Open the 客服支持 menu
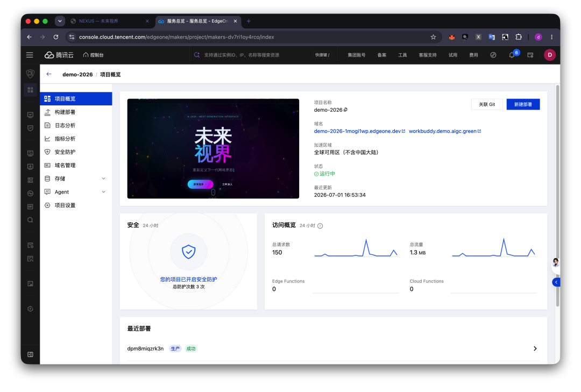 pyautogui.click(x=428, y=55)
